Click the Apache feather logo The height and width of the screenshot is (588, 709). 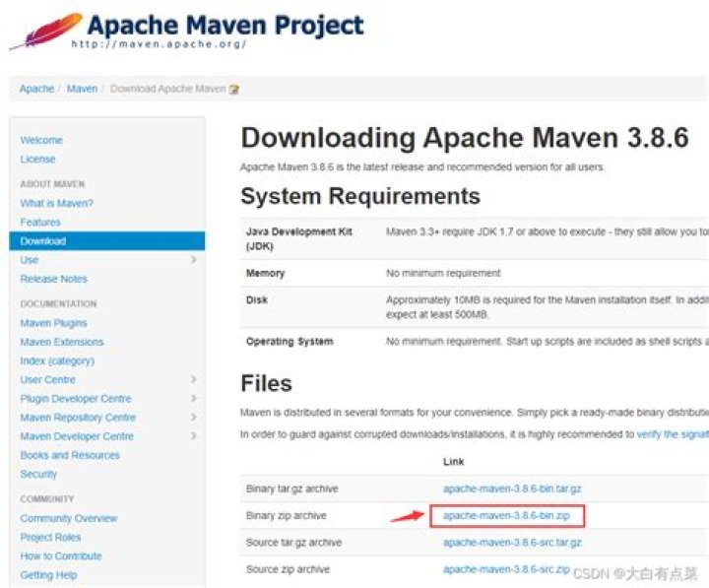(45, 31)
